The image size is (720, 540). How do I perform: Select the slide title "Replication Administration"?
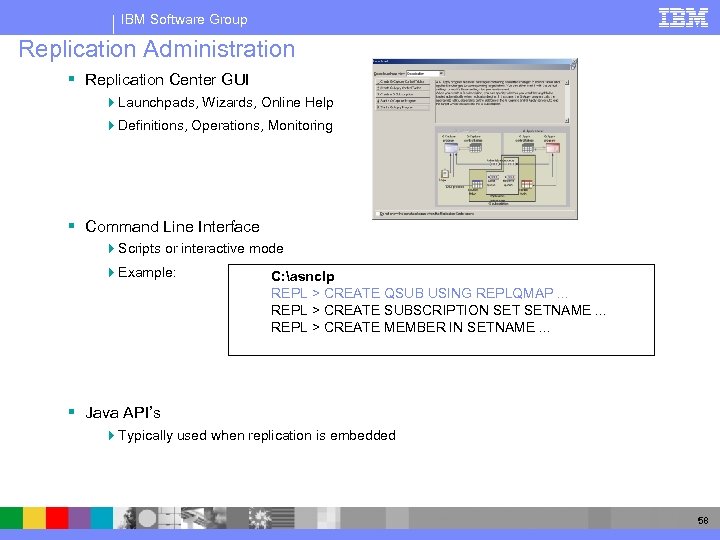157,49
